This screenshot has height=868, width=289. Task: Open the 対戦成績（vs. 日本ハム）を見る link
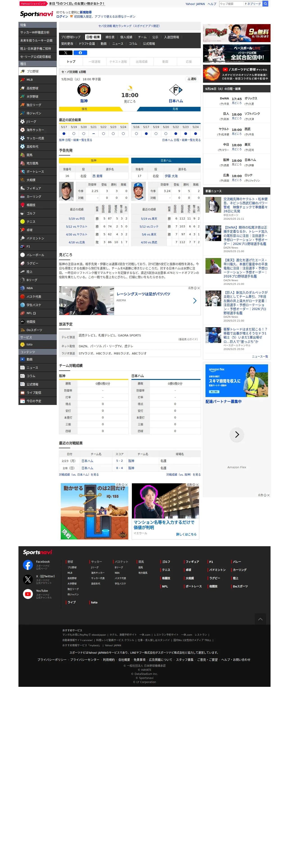pyautogui.click(x=79, y=475)
